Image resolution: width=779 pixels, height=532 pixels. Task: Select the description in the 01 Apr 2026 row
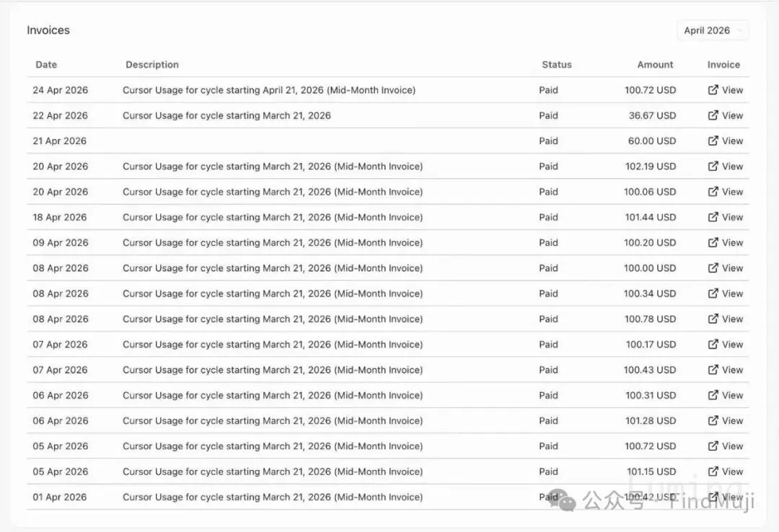click(273, 497)
